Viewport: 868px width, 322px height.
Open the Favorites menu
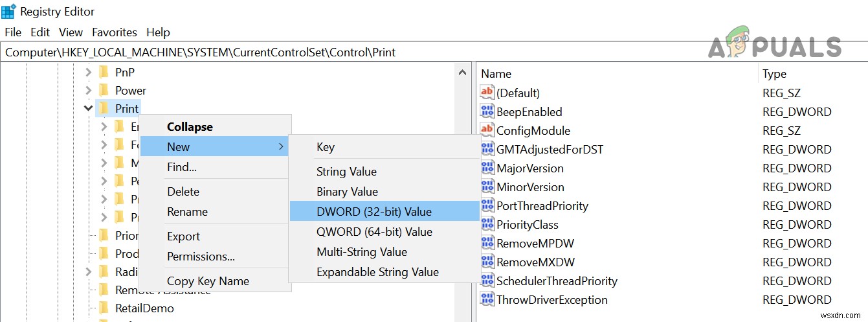pyautogui.click(x=115, y=32)
